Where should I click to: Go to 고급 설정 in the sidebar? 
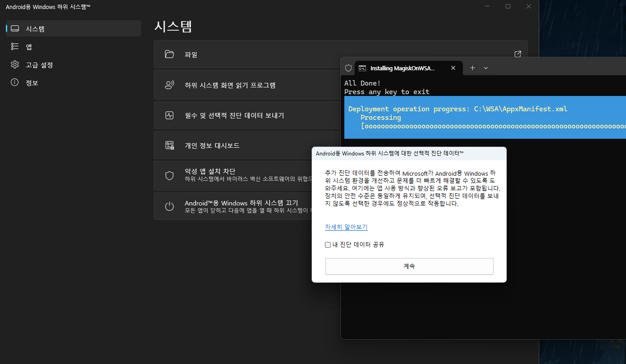point(39,65)
